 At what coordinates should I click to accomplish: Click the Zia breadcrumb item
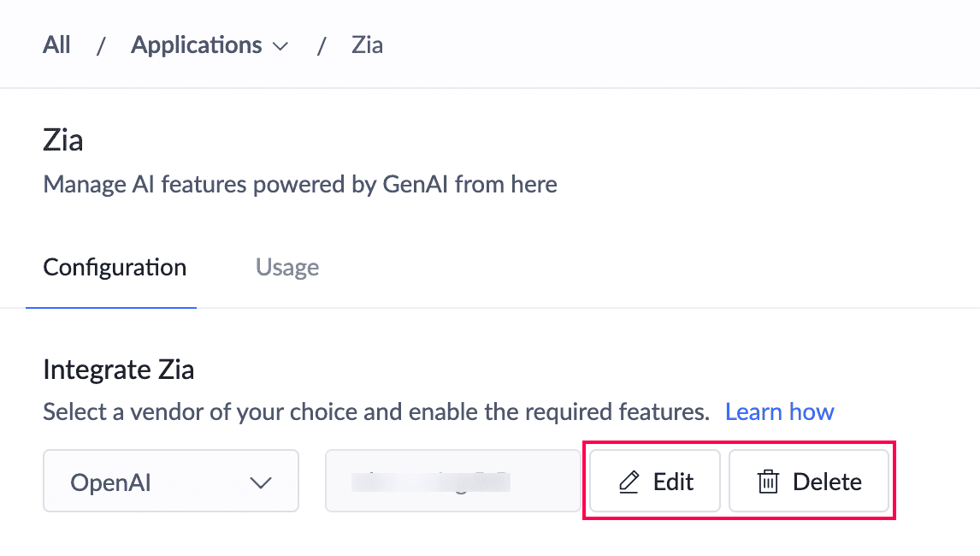point(367,45)
